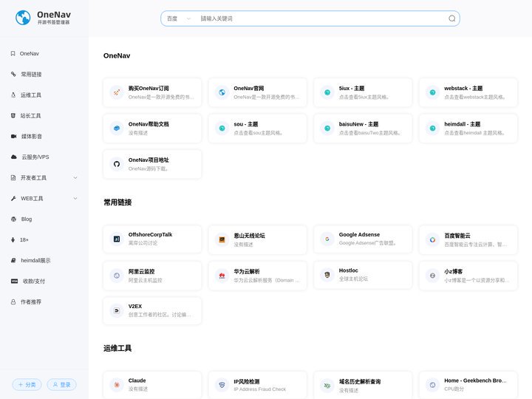The image size is (532, 399).
Task: Click the OneNav帮助文档 cube icon
Action: tap(117, 129)
